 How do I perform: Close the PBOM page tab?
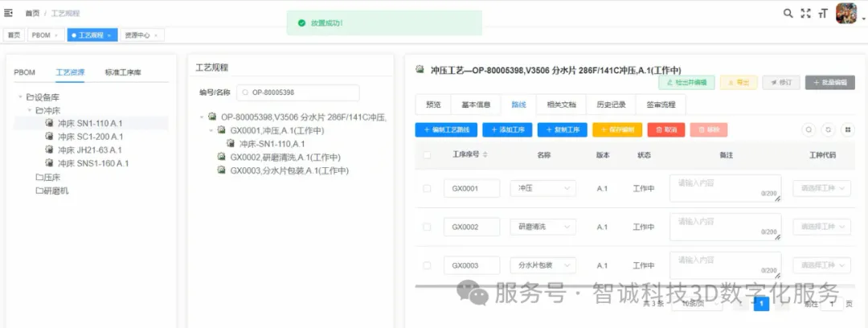click(56, 35)
